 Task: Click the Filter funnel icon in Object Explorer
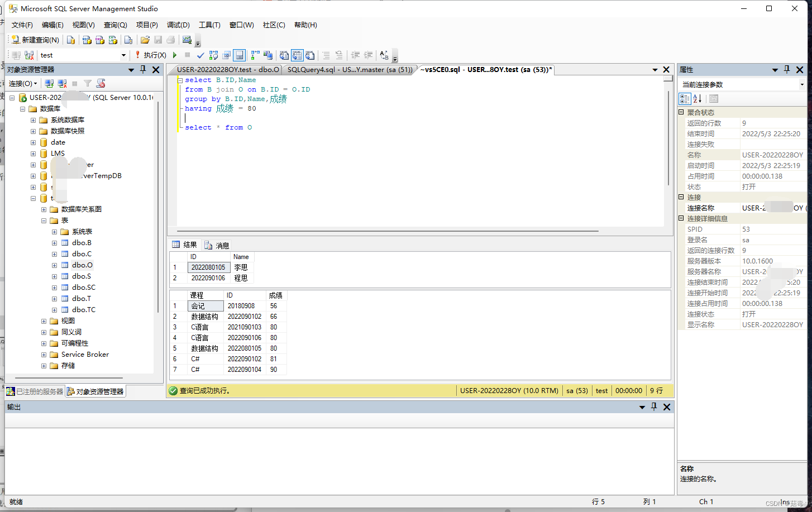coord(88,83)
